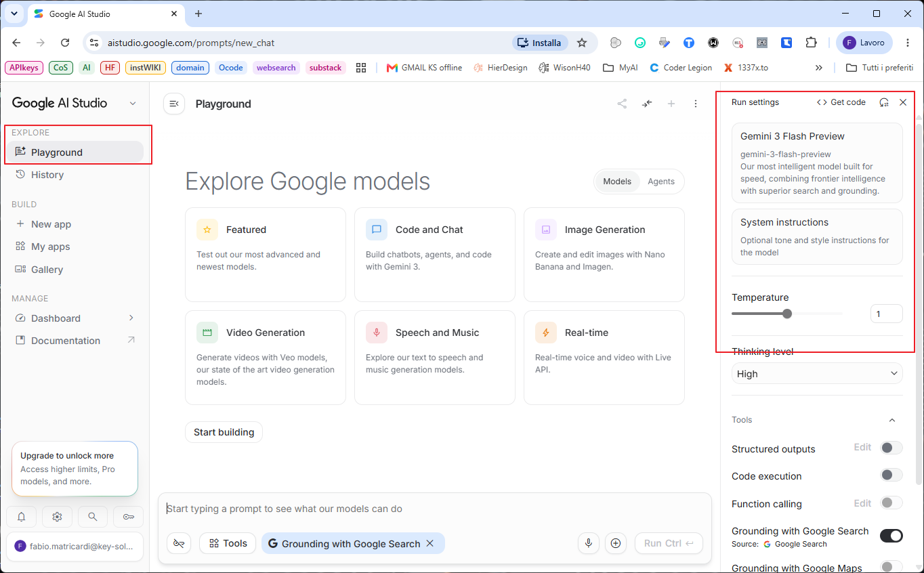Open the account menu for fabio.matricardi
The image size is (924, 573).
75,546
